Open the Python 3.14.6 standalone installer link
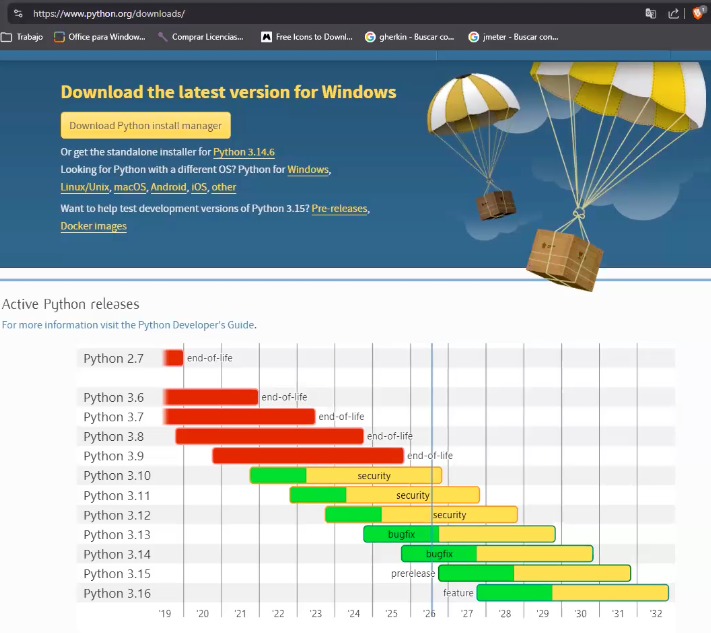 click(x=244, y=152)
